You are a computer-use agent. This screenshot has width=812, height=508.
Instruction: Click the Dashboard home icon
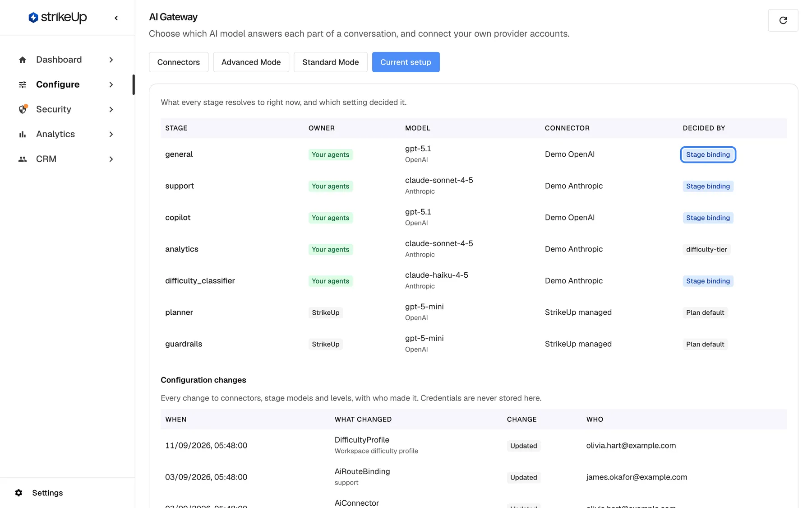[23, 60]
